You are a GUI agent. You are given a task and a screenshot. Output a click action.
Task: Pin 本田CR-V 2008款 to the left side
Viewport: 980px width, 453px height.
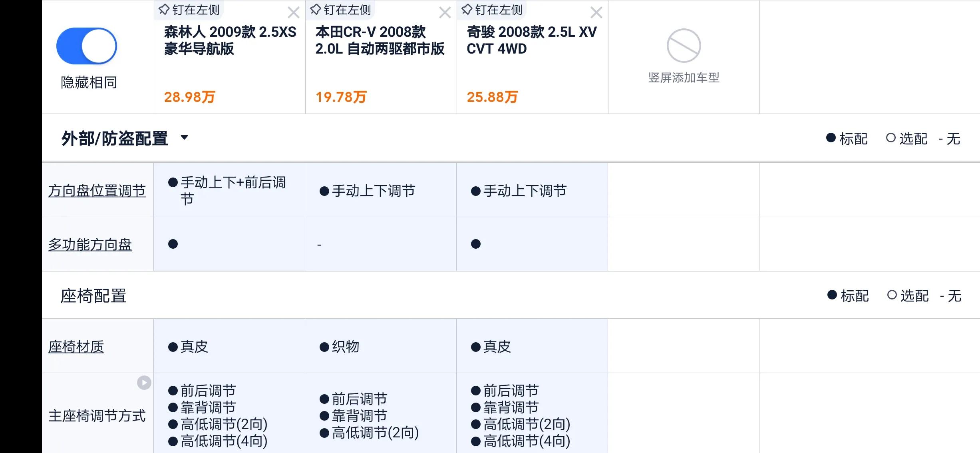coord(340,10)
